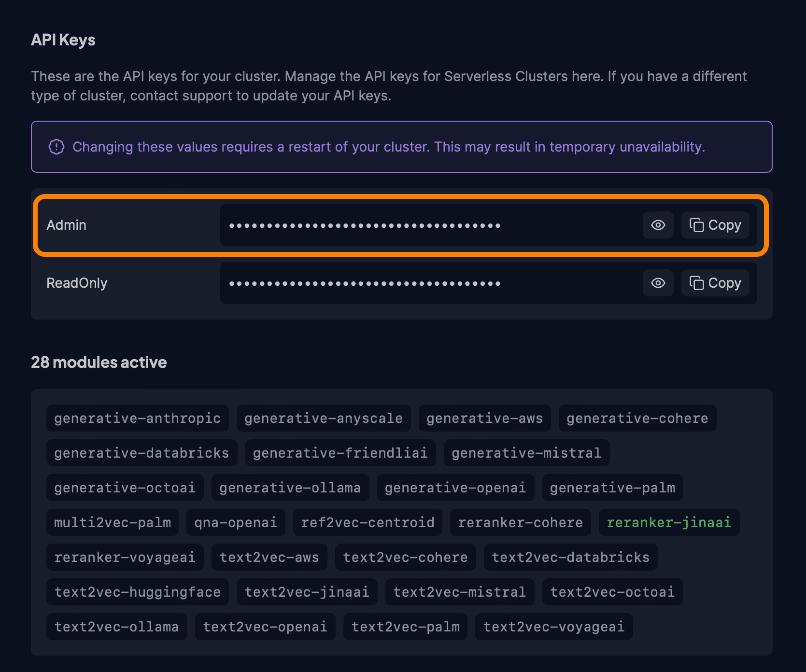Select the generative-cohere module tag
806x672 pixels.
637,418
